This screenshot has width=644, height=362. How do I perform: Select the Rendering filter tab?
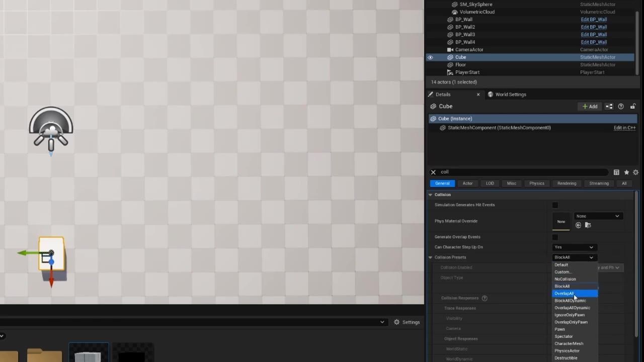(567, 184)
